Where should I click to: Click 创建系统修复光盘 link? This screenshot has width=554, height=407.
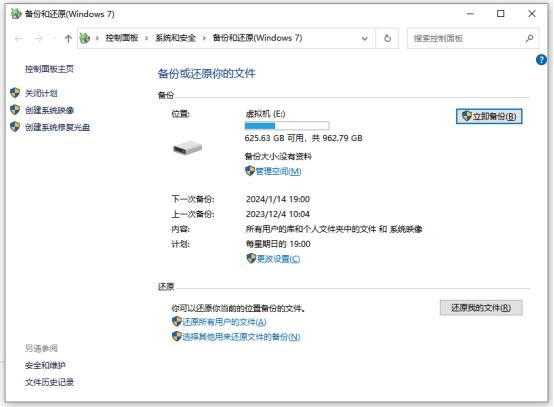click(57, 127)
